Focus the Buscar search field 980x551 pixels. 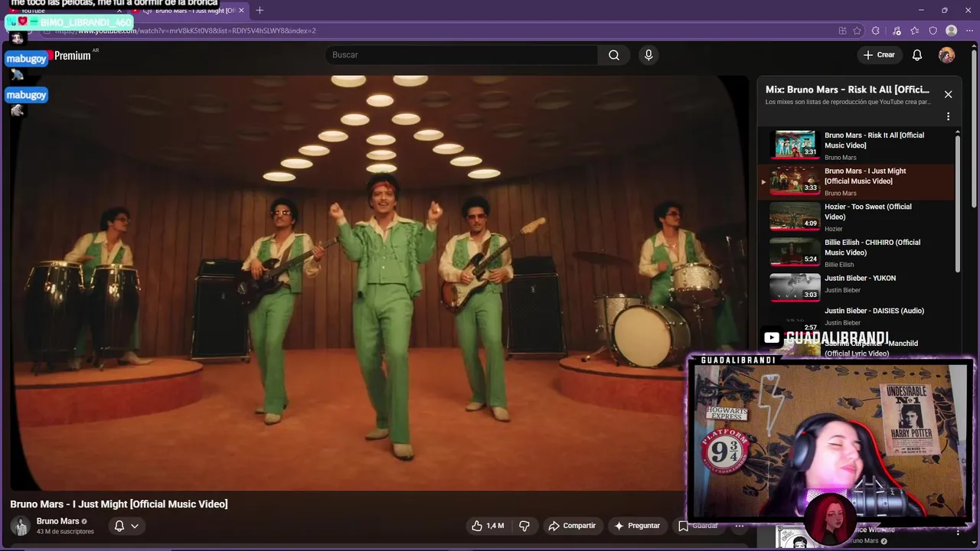point(461,55)
